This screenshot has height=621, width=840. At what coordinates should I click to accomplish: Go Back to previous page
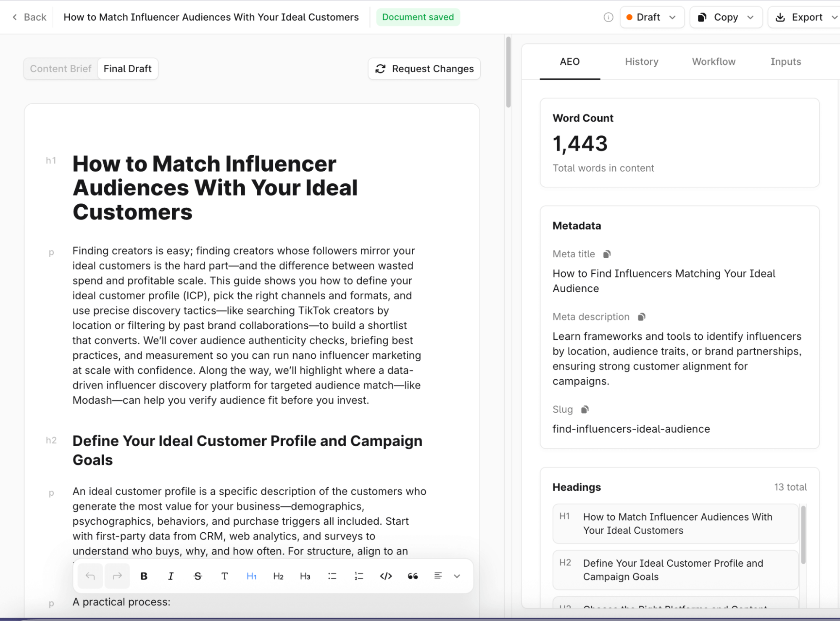(x=29, y=17)
